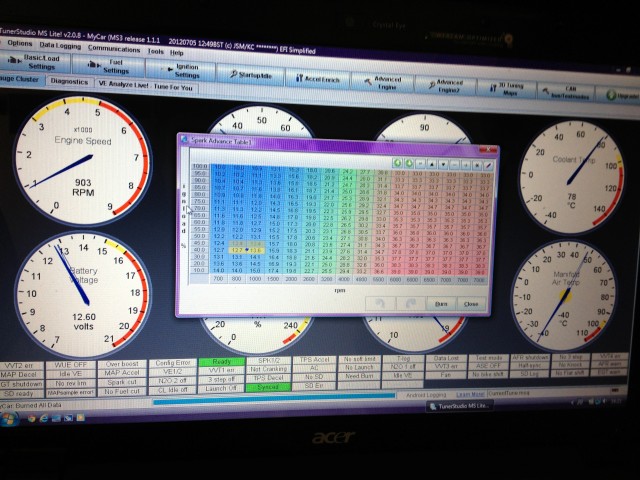This screenshot has height=480, width=640.
Task: Click the TPS Accel status indicator
Action: click(314, 360)
